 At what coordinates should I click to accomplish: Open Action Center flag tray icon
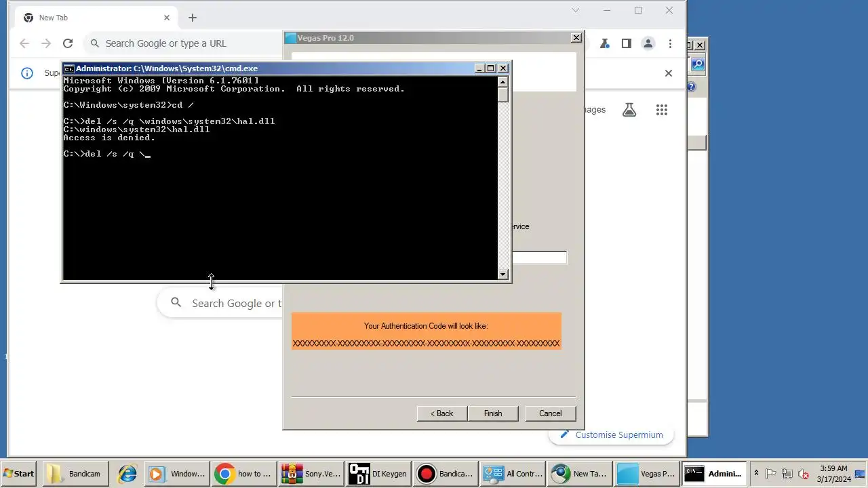click(771, 474)
